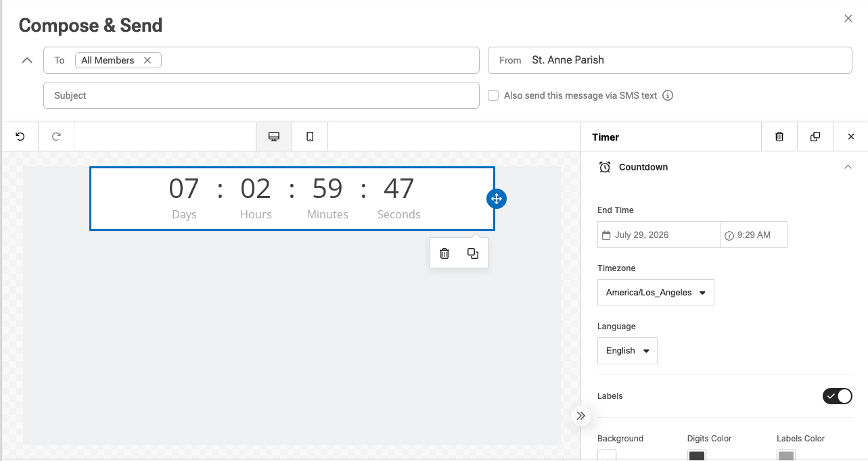Click the Seconds label in the timer
868x461 pixels.
point(399,214)
